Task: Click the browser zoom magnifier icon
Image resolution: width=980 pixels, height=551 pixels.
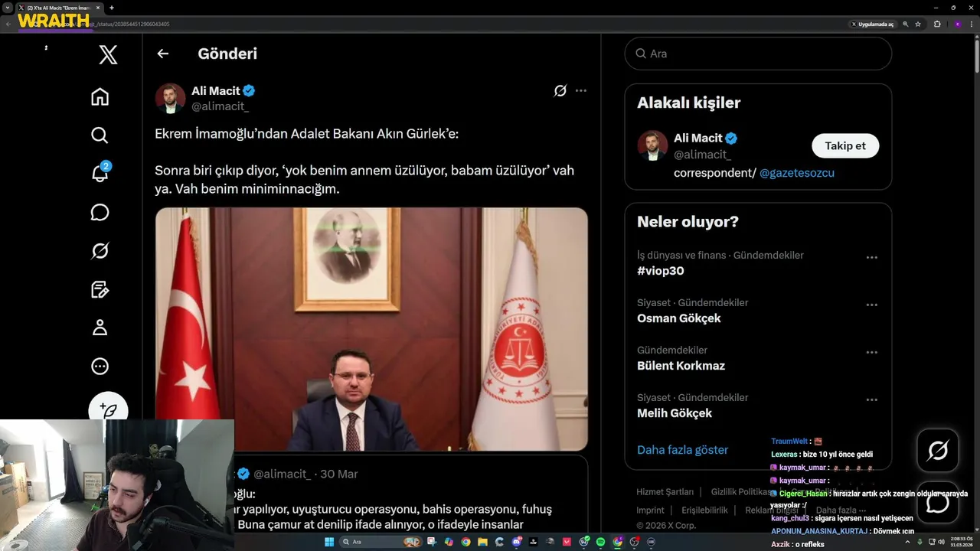Action: coord(906,24)
